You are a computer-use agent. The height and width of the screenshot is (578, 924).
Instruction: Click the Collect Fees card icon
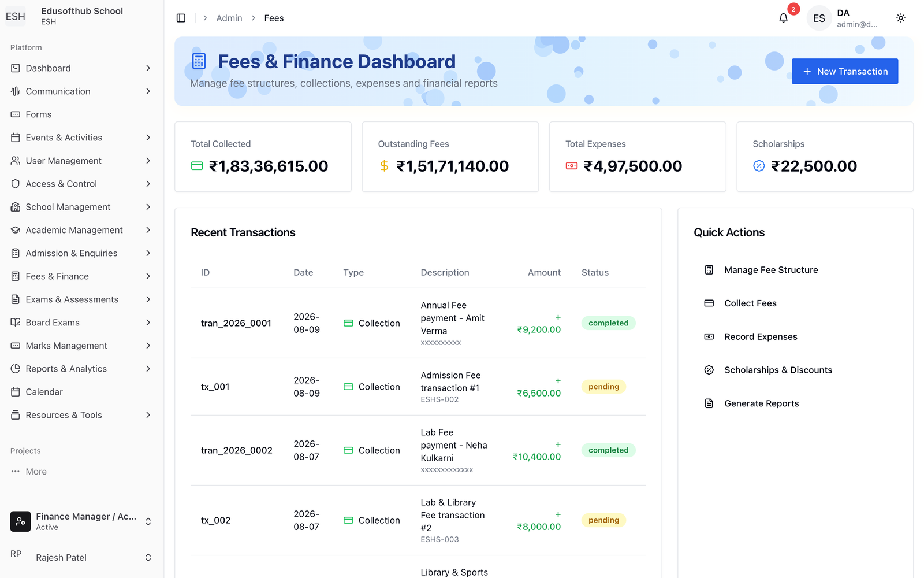(709, 303)
